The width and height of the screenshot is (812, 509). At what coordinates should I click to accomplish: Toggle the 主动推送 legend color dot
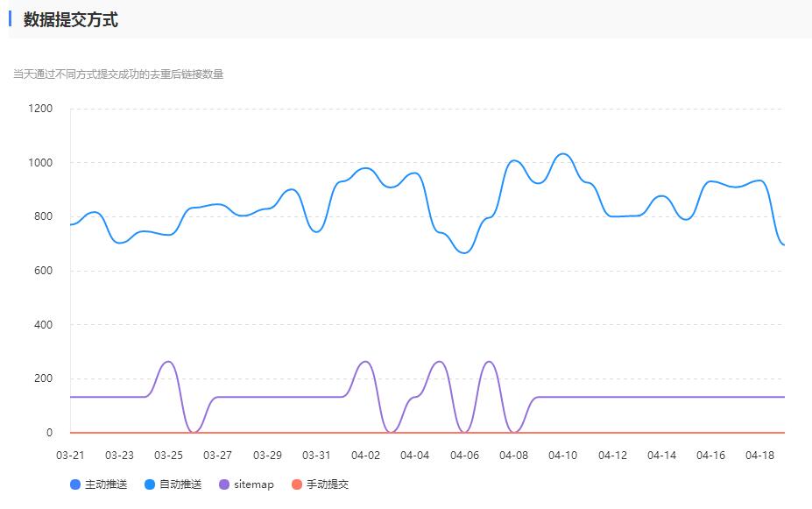(x=76, y=484)
